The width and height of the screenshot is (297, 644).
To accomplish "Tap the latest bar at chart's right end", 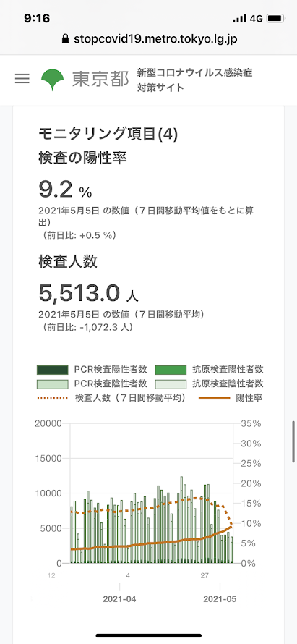I will [x=232, y=549].
